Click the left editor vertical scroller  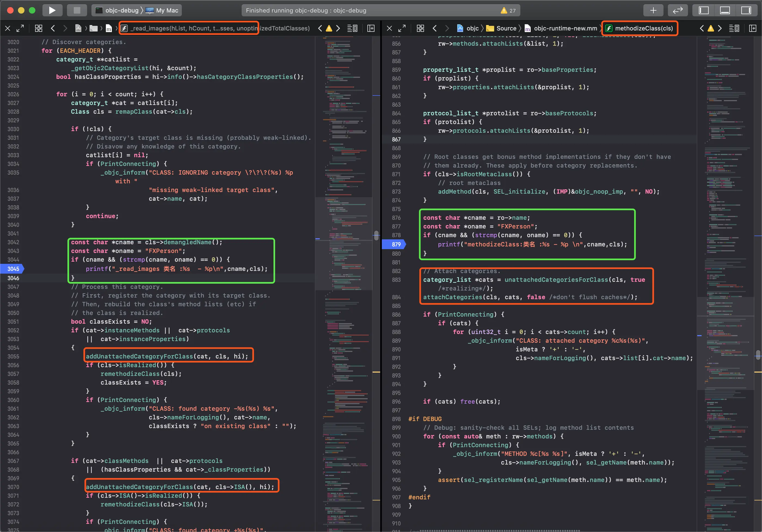tap(376, 236)
